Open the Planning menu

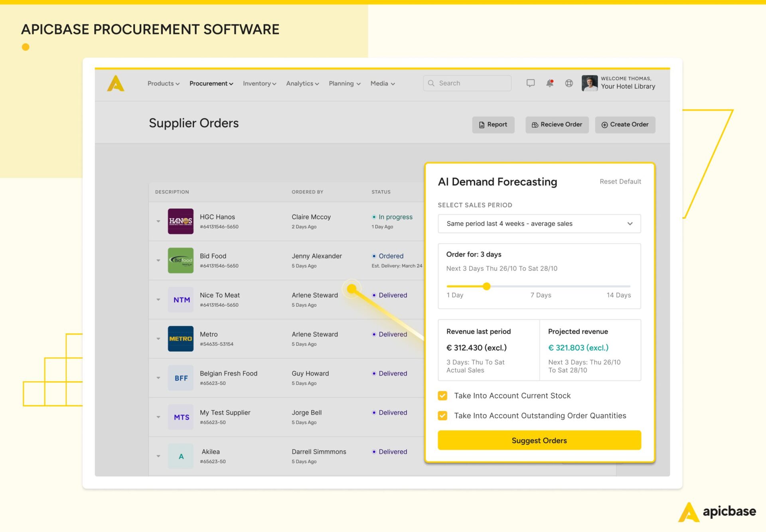tap(345, 83)
